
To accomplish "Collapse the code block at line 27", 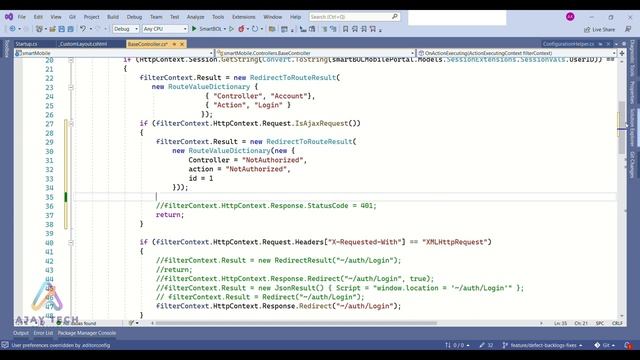I will click(71, 123).
